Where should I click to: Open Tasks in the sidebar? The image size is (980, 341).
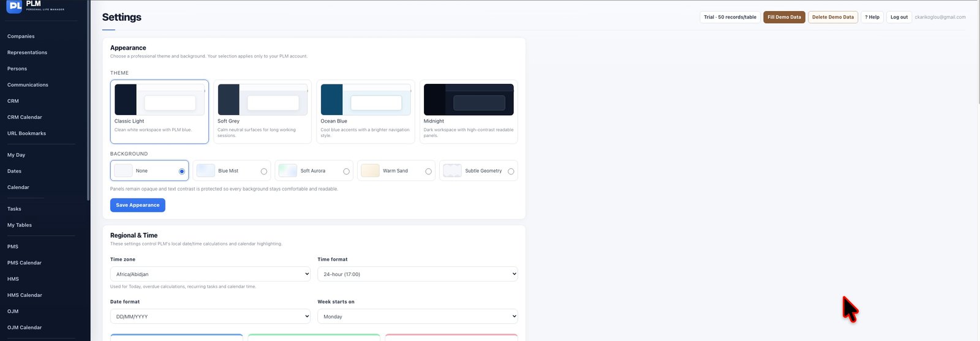(x=14, y=209)
